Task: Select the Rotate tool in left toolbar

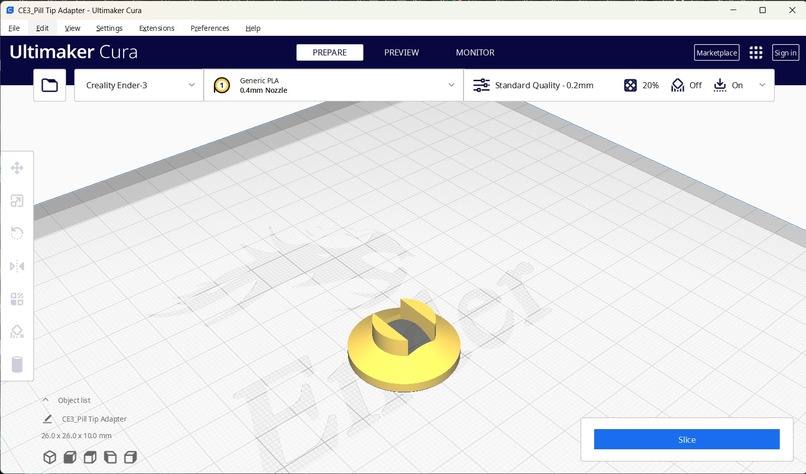Action: (17, 233)
